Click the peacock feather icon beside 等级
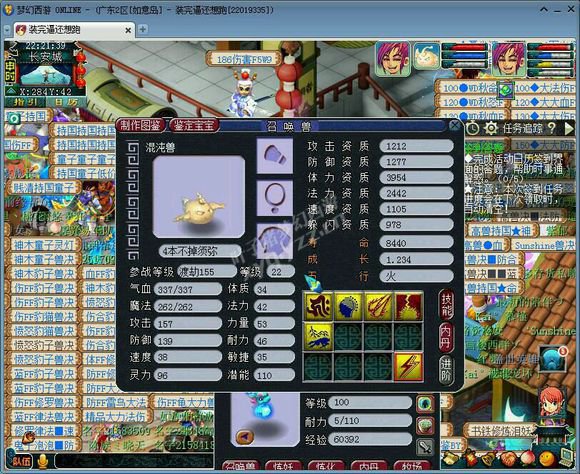 coord(425,404)
